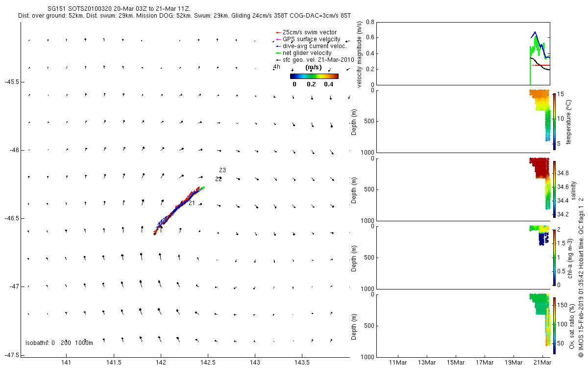Click the '0.6' tick on the velocity axis
Screen dimensions: 588x368
[370, 38]
